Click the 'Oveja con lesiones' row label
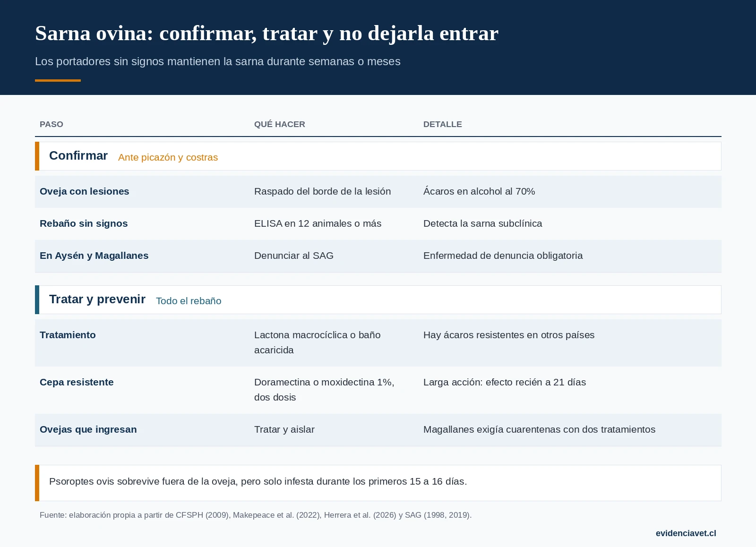This screenshot has width=756, height=547. [x=85, y=191]
